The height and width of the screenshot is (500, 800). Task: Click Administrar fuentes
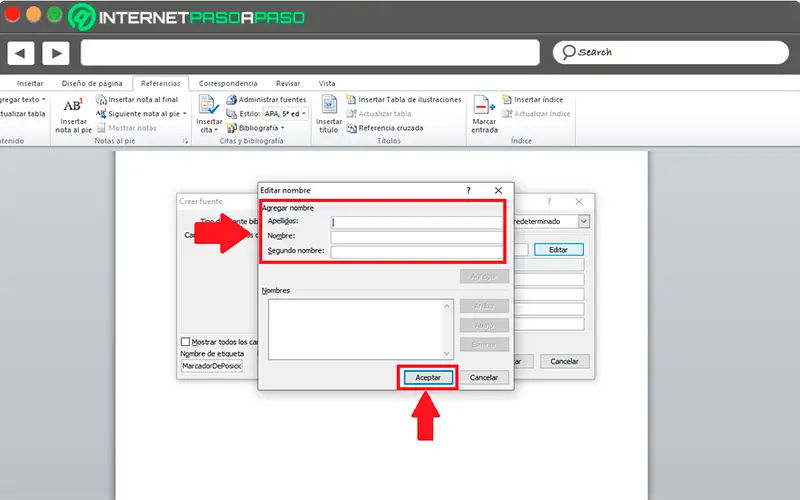(266, 99)
